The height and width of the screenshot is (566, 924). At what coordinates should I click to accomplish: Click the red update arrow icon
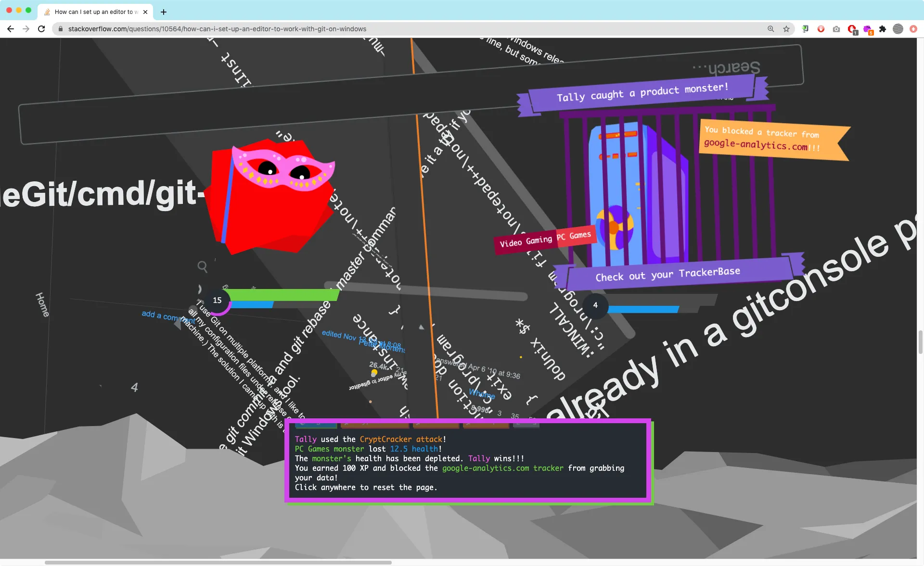[x=913, y=29]
